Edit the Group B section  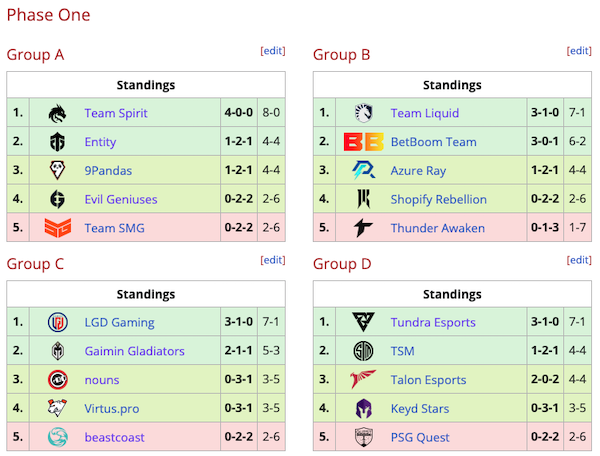click(x=578, y=51)
